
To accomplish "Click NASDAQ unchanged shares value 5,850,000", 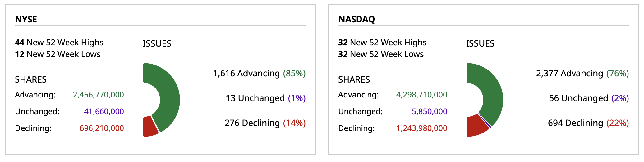I will pos(429,111).
